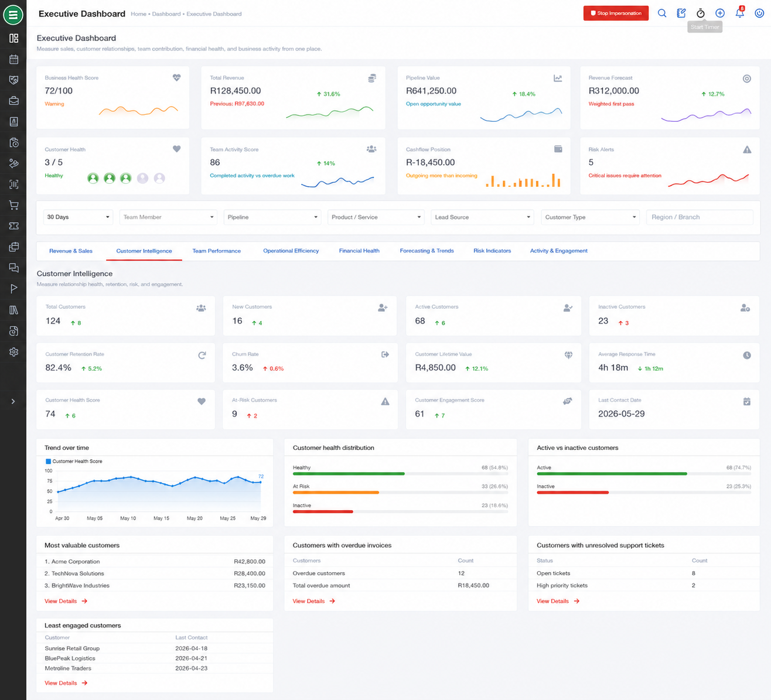Focus the Region / Branch input field
The width and height of the screenshot is (771, 700).
pos(700,217)
